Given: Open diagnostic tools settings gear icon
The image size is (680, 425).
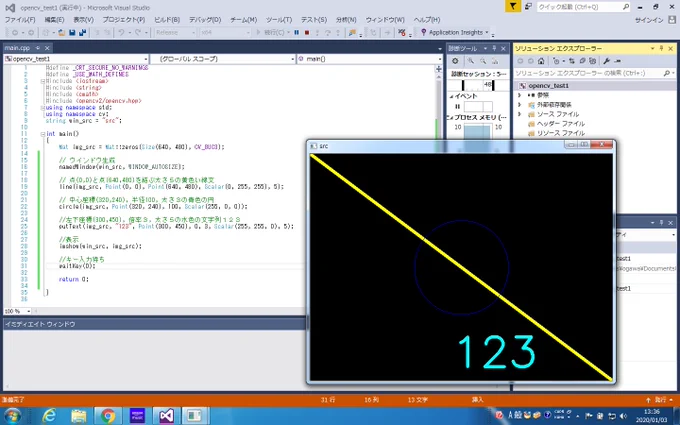Looking at the screenshot, I should tap(455, 61).
